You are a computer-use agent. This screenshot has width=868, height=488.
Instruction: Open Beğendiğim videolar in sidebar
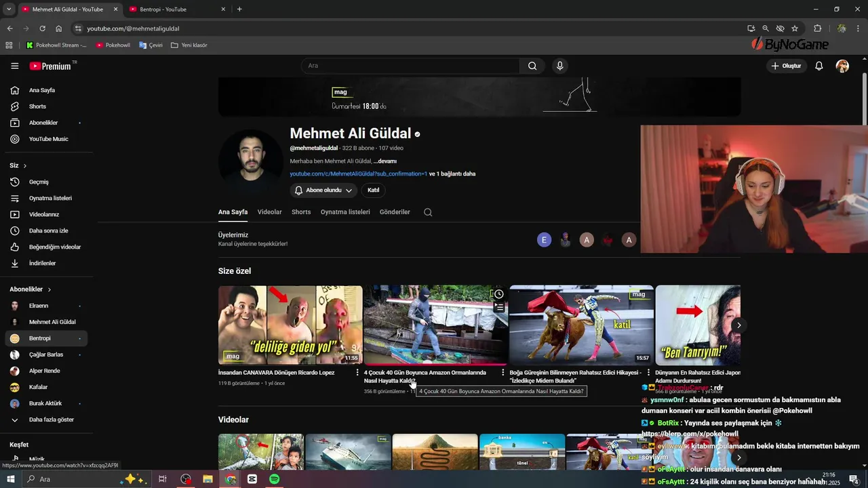coord(46,247)
